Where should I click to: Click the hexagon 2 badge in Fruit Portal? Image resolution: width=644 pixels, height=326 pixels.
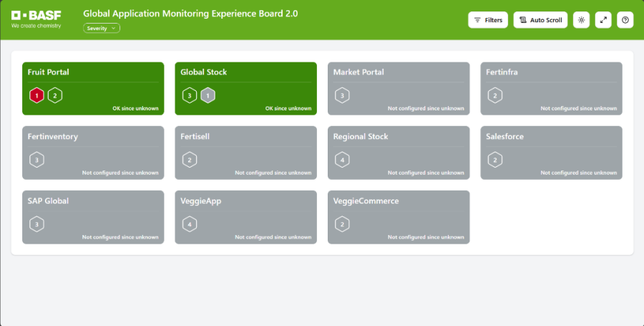coord(55,95)
